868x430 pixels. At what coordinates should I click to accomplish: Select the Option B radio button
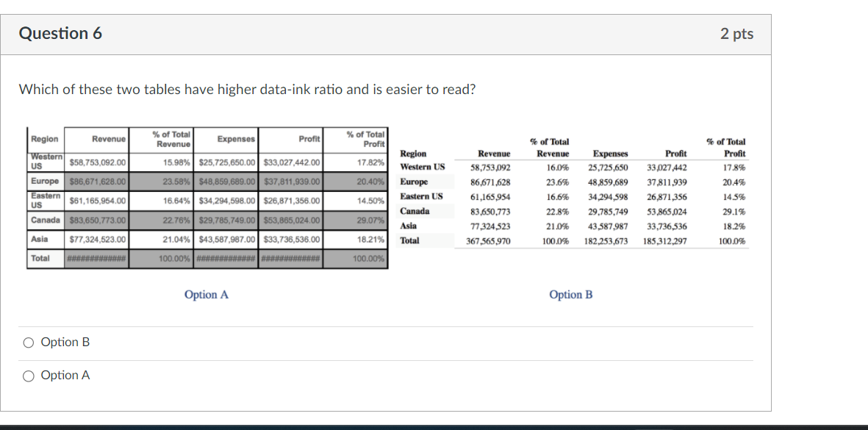tap(28, 343)
